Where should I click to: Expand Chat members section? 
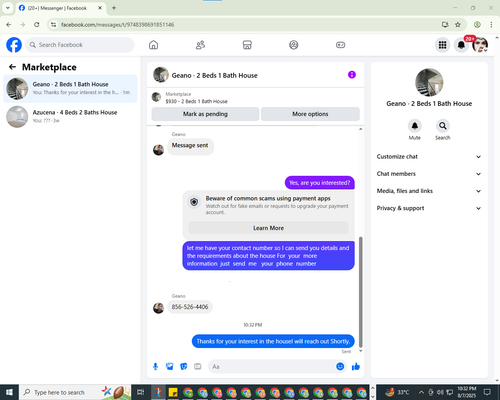tap(429, 174)
